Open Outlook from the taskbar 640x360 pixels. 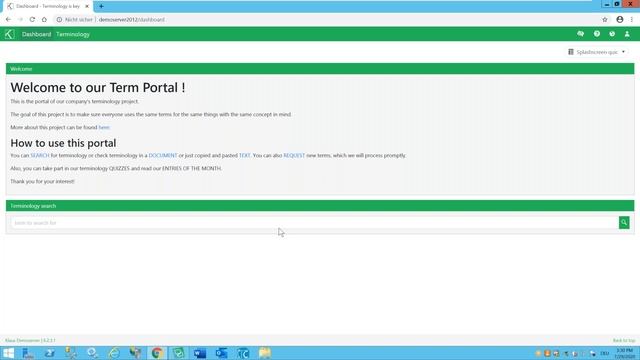point(222,353)
